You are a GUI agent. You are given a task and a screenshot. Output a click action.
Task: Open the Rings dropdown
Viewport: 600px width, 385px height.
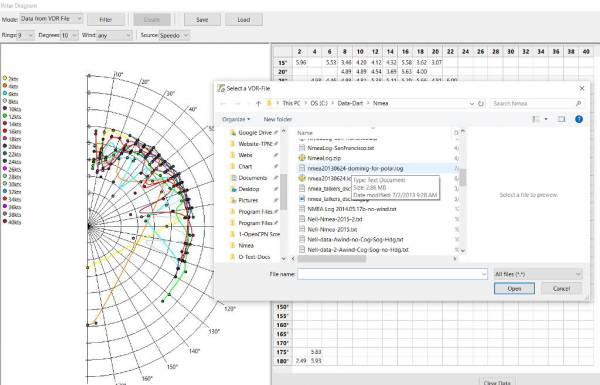26,35
